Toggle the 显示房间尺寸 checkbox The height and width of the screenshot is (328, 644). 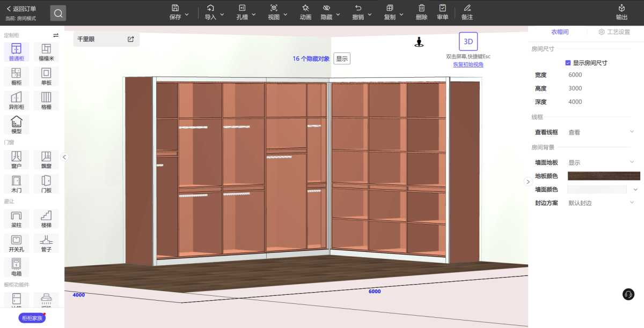coord(568,63)
